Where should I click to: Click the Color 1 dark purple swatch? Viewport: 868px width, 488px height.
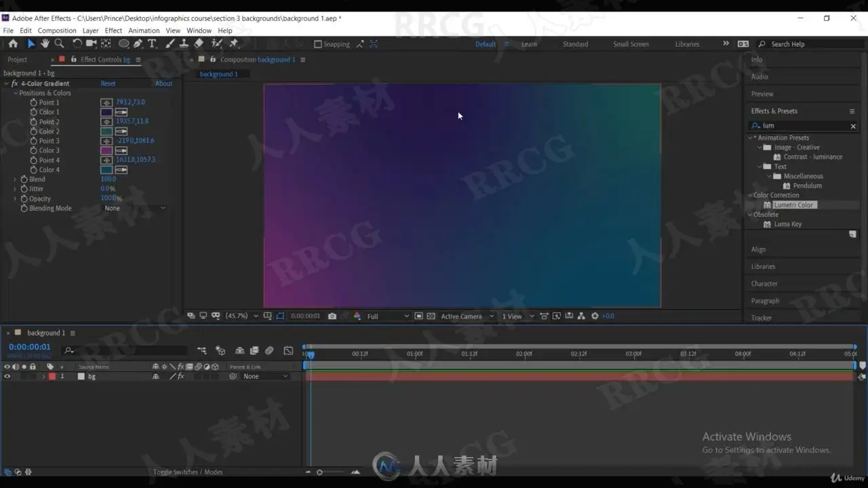(106, 112)
